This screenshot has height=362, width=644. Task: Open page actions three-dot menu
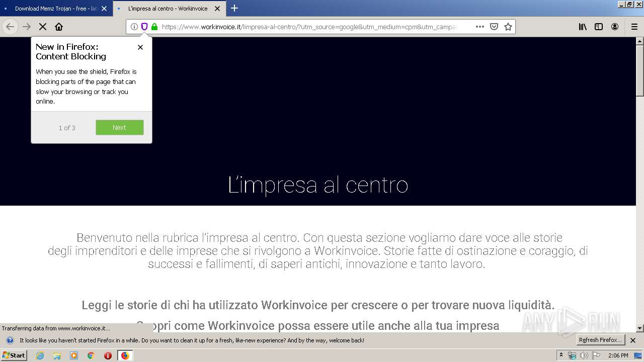click(480, 27)
